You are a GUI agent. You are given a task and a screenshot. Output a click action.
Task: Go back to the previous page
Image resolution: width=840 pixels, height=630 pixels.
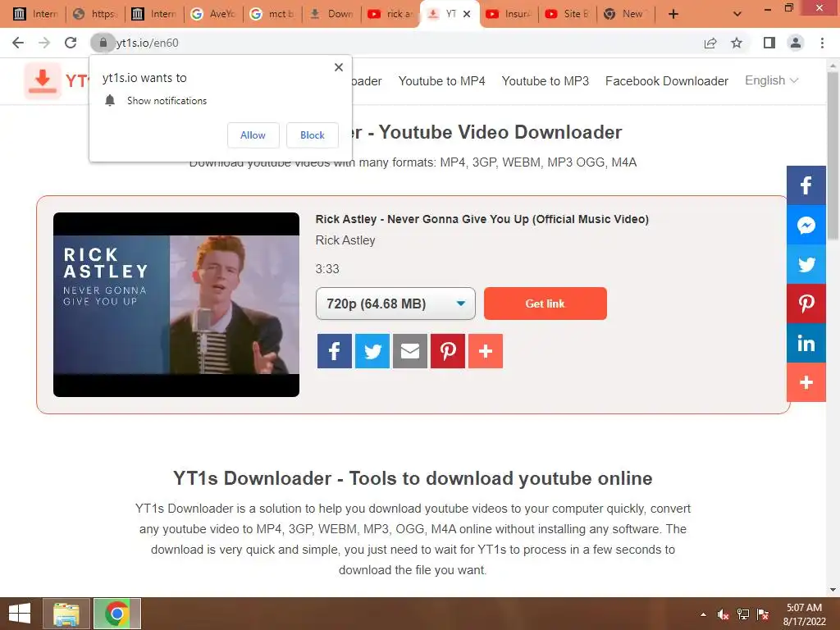(x=18, y=43)
